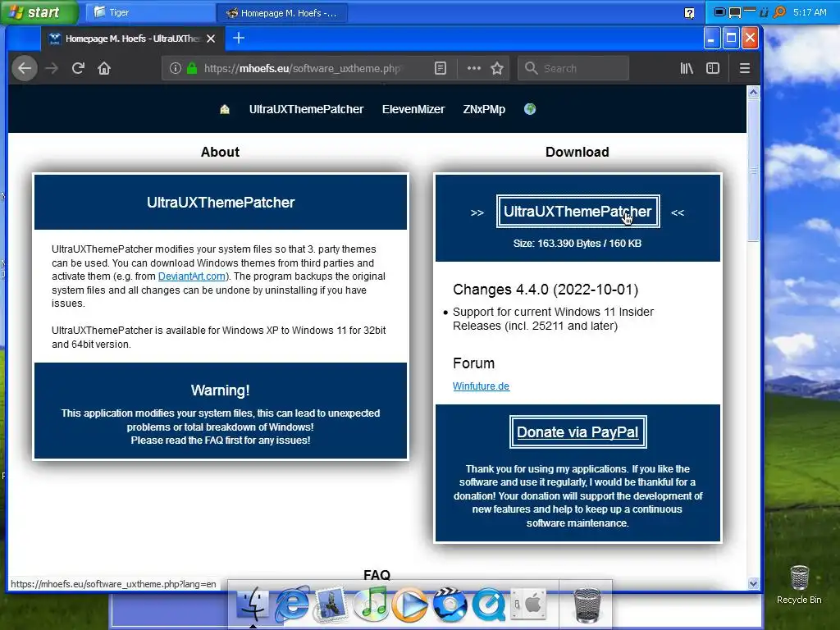840x630 pixels.
Task: Toggle the browser sidebar panel
Action: (x=713, y=69)
